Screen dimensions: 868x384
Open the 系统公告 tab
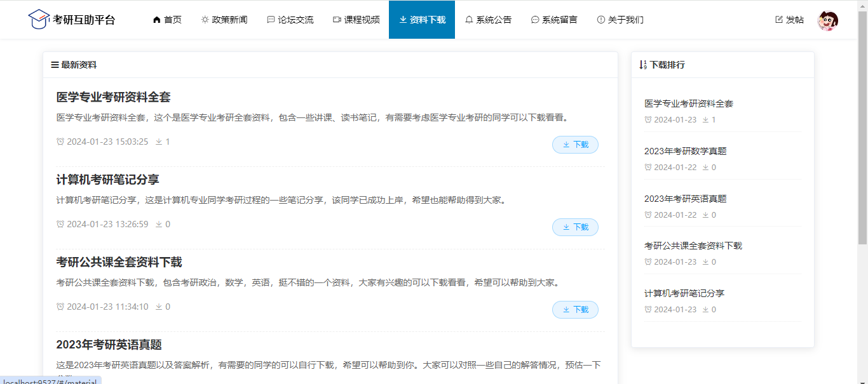488,20
